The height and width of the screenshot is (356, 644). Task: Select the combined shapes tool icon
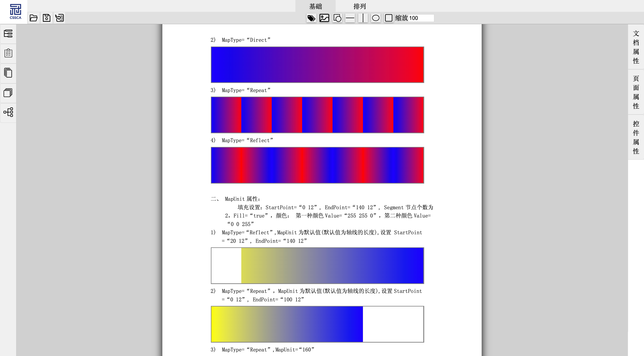click(x=337, y=18)
